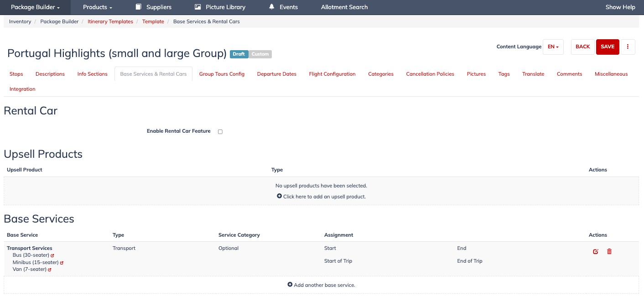Open the Products dropdown menu

[x=97, y=7]
